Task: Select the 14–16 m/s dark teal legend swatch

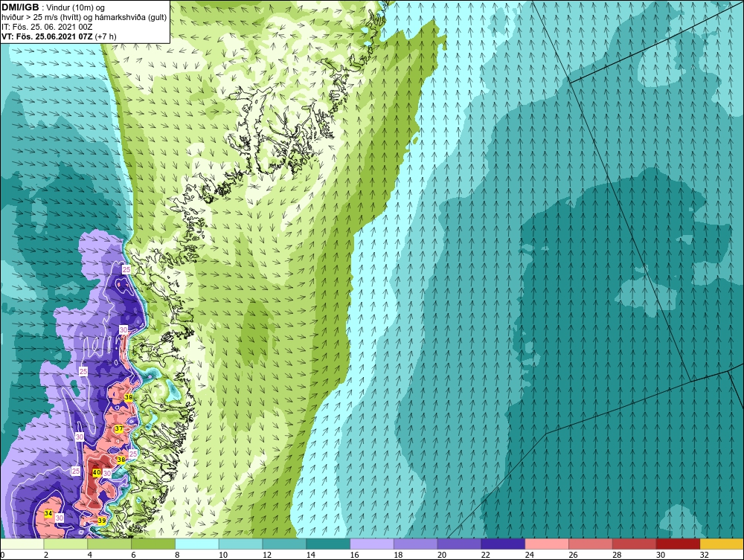Action: (x=328, y=544)
